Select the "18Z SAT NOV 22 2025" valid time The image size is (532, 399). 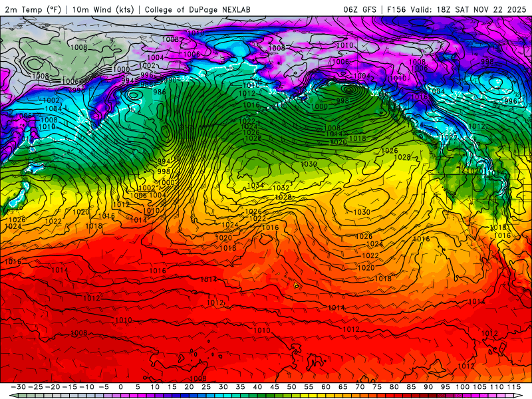481,9
